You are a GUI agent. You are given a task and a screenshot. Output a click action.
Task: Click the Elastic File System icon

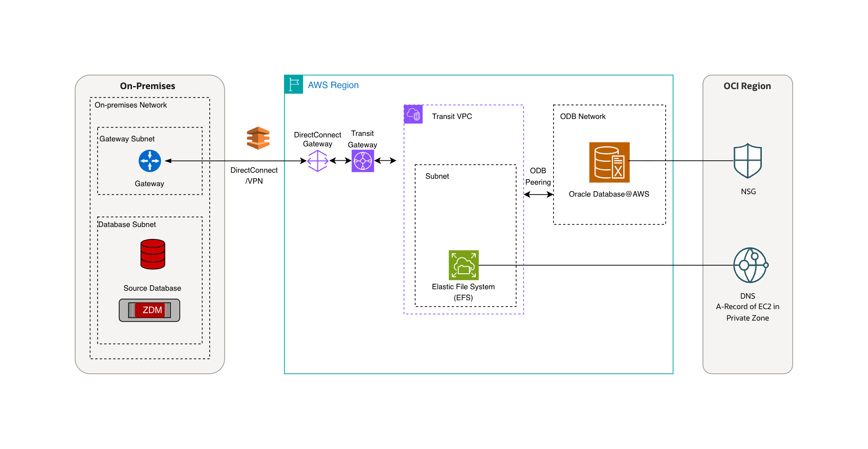(x=463, y=266)
